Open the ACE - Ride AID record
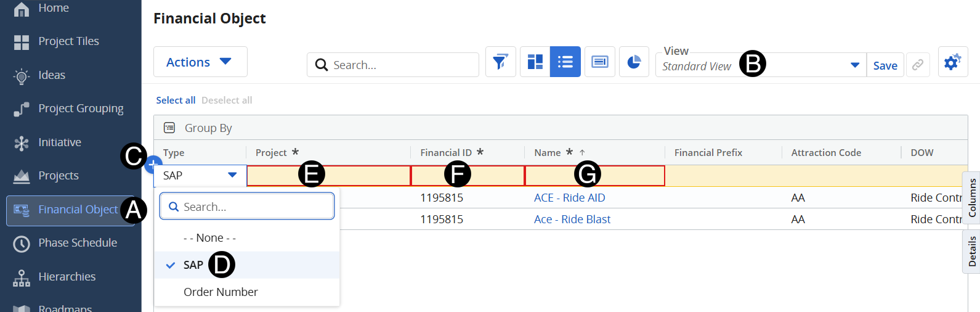The width and height of the screenshot is (980, 312). [x=569, y=198]
